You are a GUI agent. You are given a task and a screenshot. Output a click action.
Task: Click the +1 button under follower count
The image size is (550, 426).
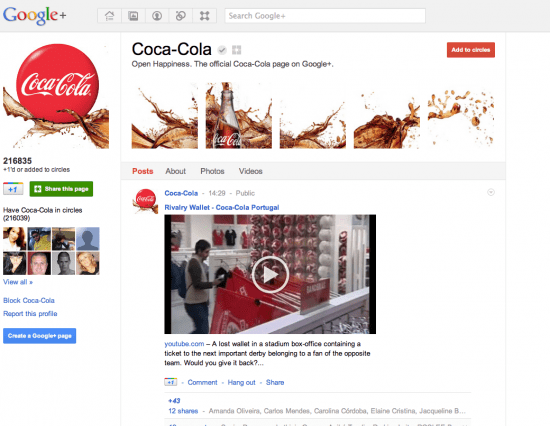coord(13,189)
